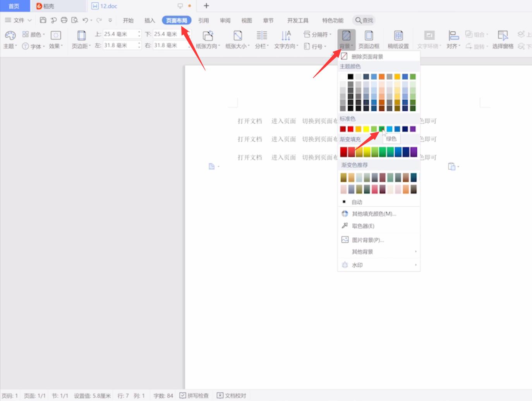Open 分隔符 breaks dropdown
This screenshot has width=532, height=401.
pos(317,34)
